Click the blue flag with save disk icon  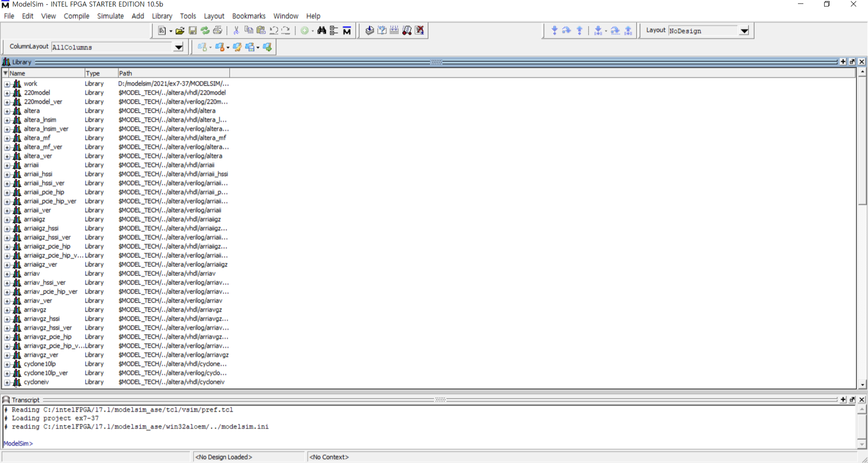250,47
